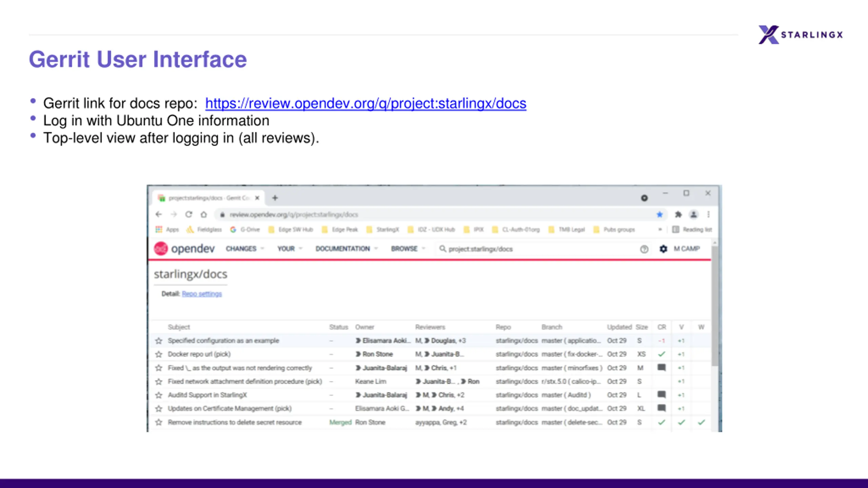
Task: Click the browser home icon
Action: click(204, 215)
